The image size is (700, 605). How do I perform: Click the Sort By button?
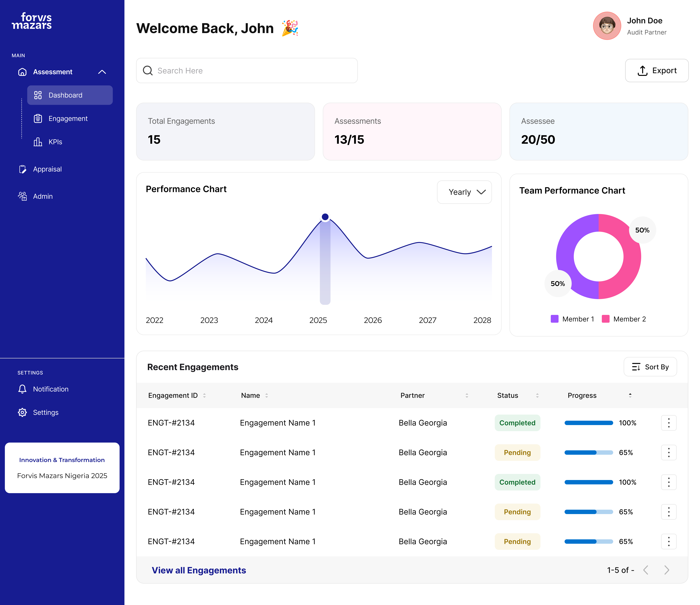click(x=650, y=367)
